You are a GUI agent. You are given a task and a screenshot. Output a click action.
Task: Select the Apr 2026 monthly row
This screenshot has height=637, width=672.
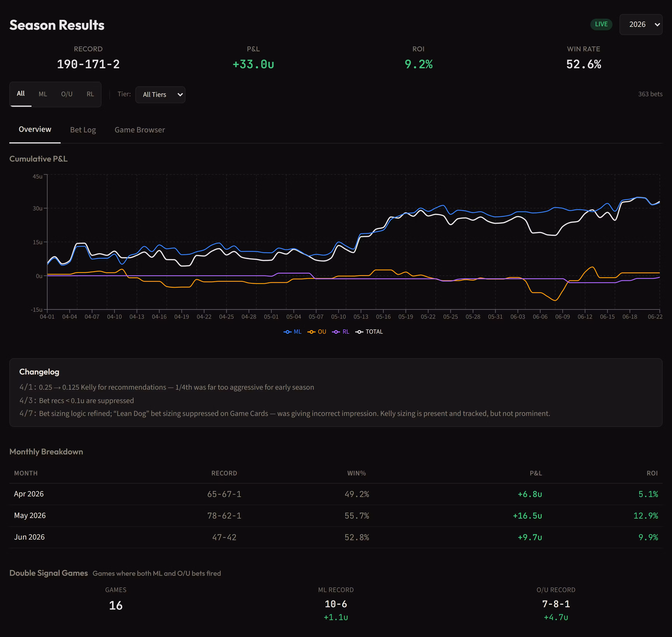[336, 494]
